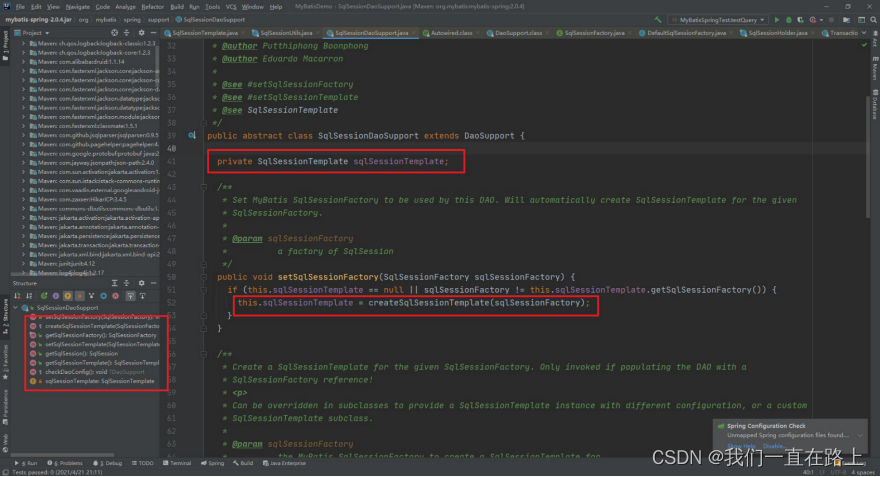Image resolution: width=880 pixels, height=477 pixels.
Task: Expand all nodes in Structure panel
Action: (x=114, y=283)
